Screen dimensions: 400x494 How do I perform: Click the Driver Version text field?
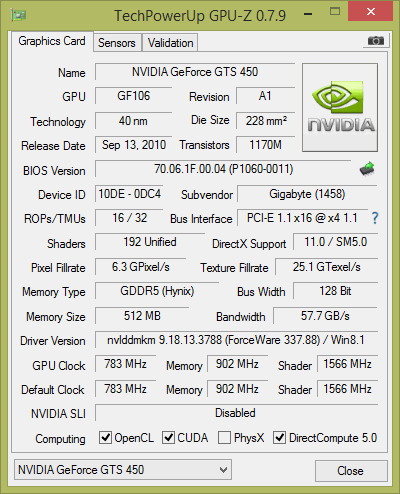click(236, 340)
